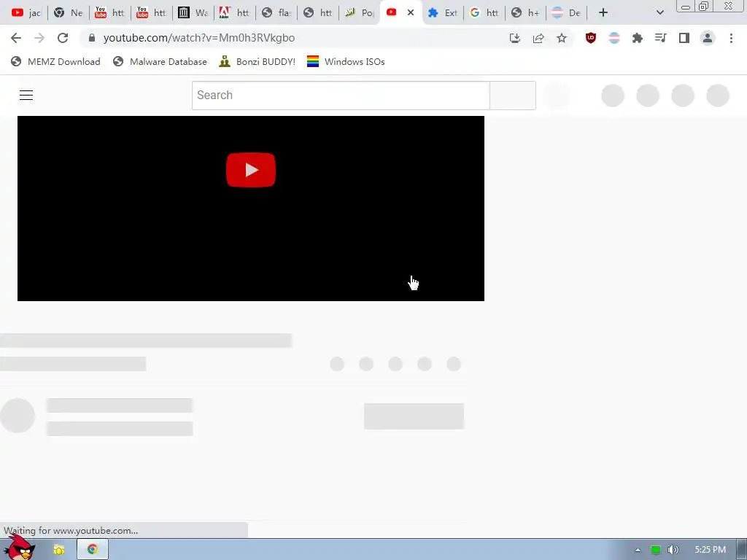This screenshot has height=560, width=747.
Task: Show hidden system tray icons
Action: [x=638, y=550]
